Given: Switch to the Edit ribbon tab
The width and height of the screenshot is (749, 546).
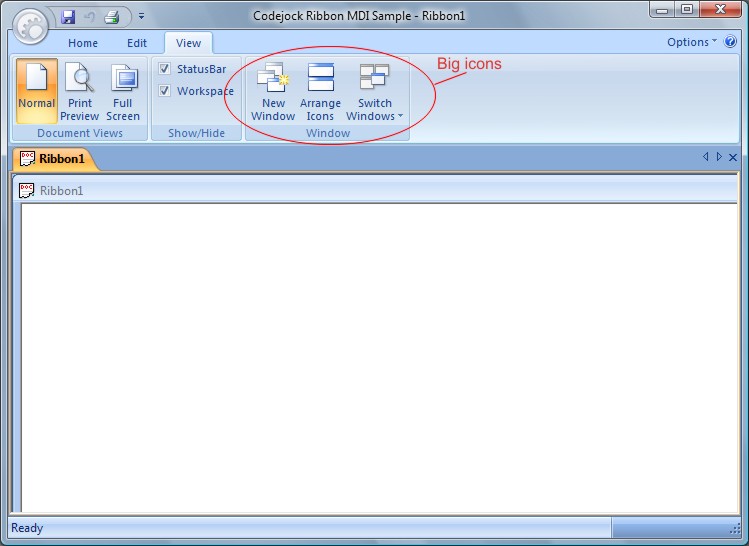Looking at the screenshot, I should [137, 43].
